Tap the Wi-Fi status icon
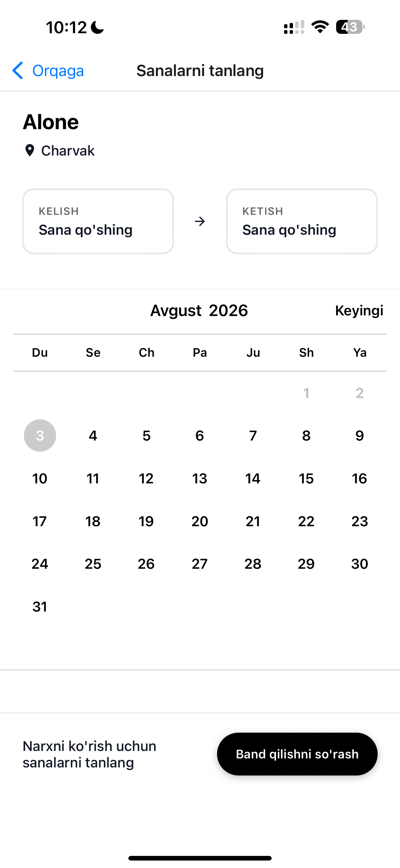Screen dimensions: 400x868 (x=320, y=27)
